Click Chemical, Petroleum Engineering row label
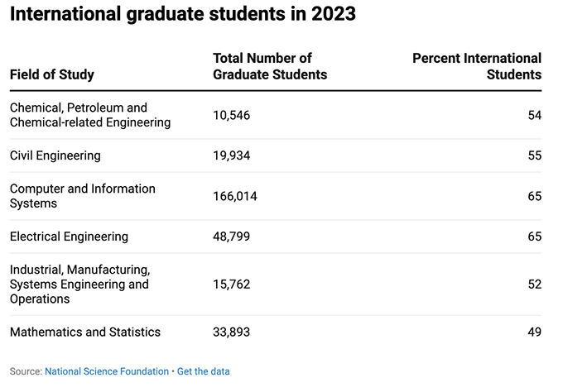563x392 pixels. coord(89,115)
